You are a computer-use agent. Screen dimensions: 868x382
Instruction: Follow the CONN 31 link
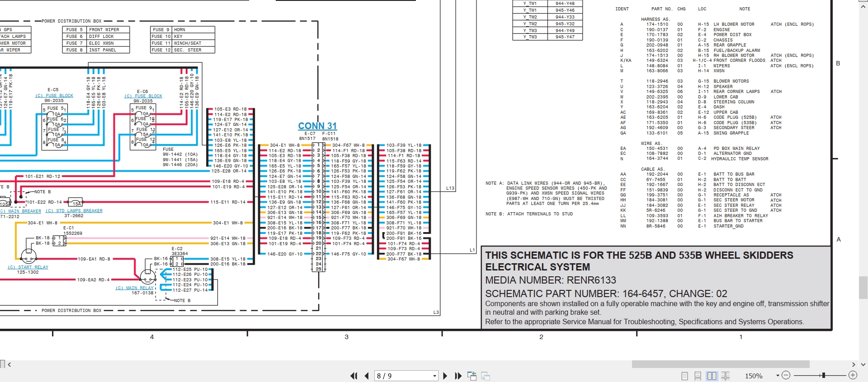(317, 126)
